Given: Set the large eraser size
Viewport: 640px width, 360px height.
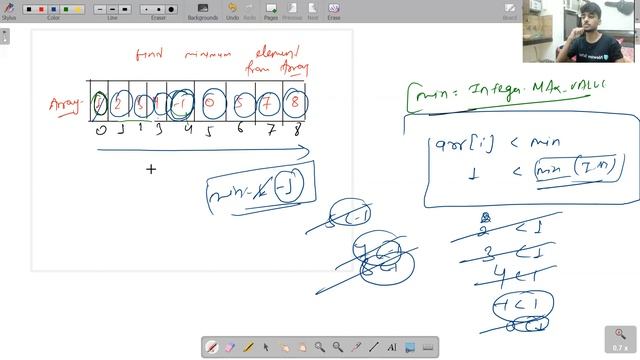Looking at the screenshot, I should click(171, 9).
